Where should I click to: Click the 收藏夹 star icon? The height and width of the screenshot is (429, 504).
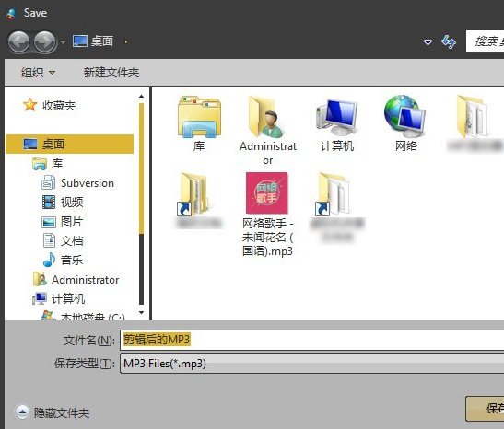(x=29, y=105)
